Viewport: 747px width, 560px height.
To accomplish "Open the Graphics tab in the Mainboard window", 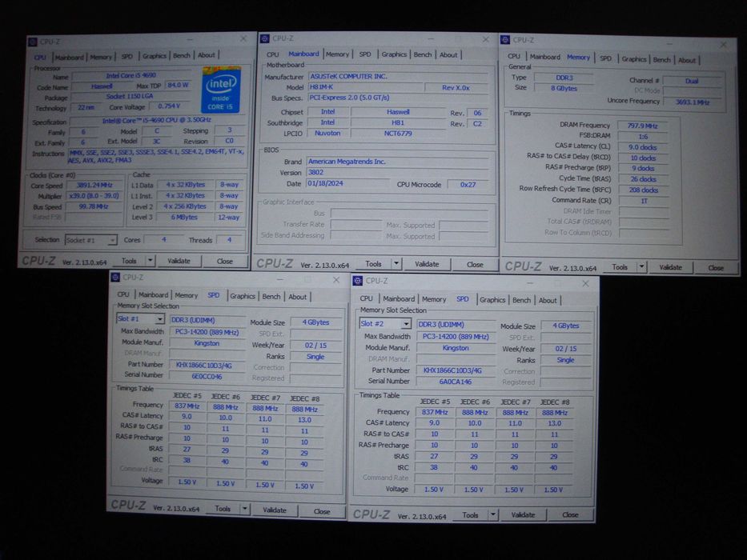I will tap(394, 54).
